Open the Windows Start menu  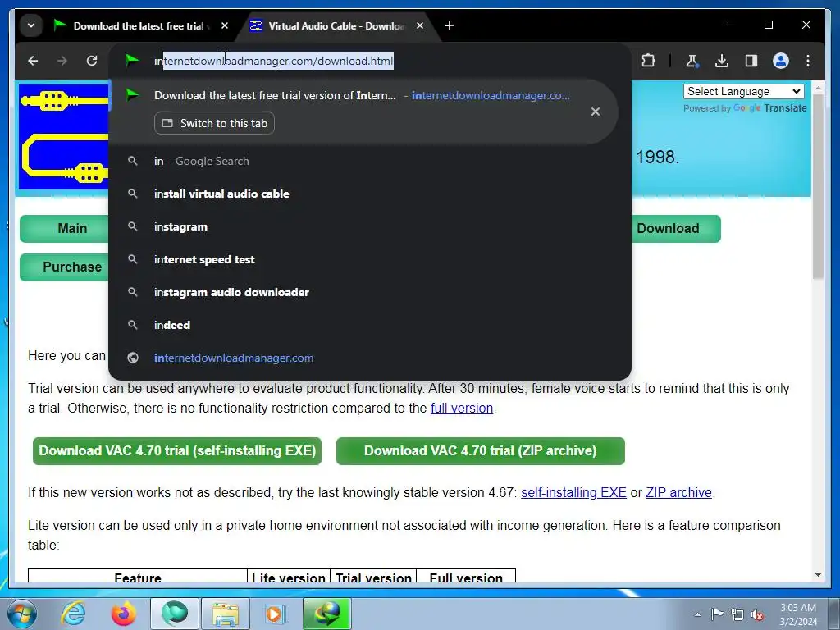tap(22, 614)
